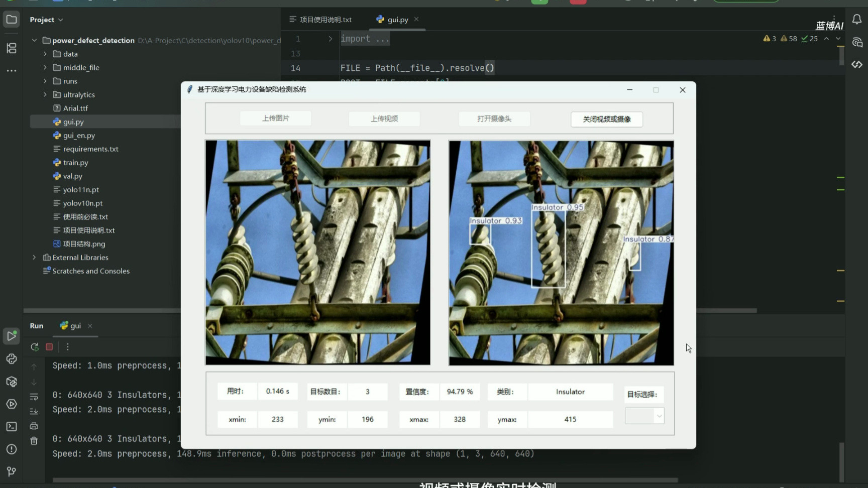This screenshot has height=488, width=868.
Task: Switch to the 项目使用说明.txt editor tab
Action: pos(320,20)
